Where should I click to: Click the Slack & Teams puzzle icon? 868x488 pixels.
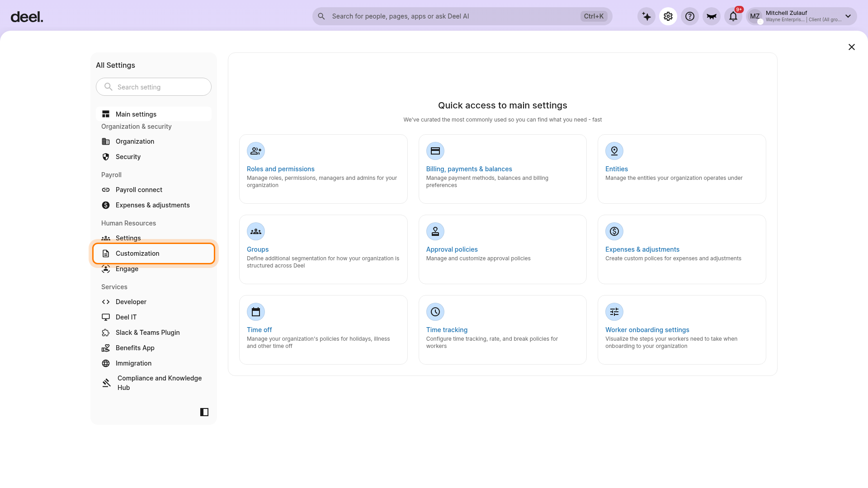coord(106,333)
